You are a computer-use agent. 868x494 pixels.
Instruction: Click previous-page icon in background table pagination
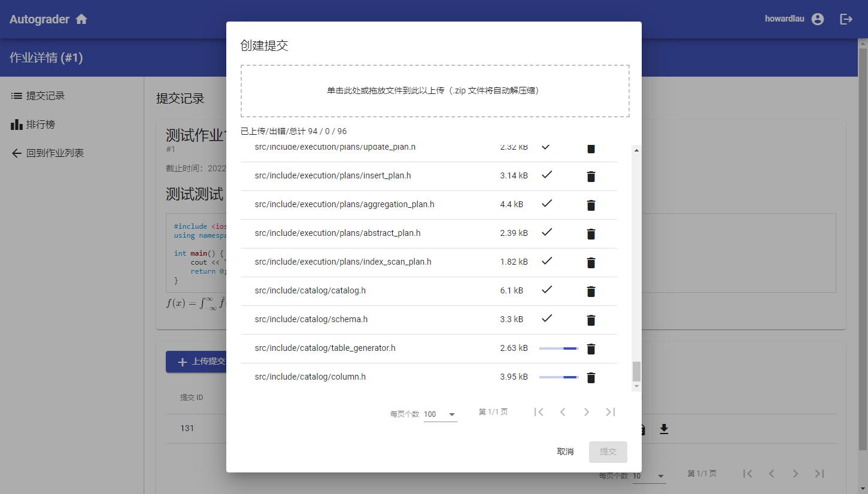772,474
